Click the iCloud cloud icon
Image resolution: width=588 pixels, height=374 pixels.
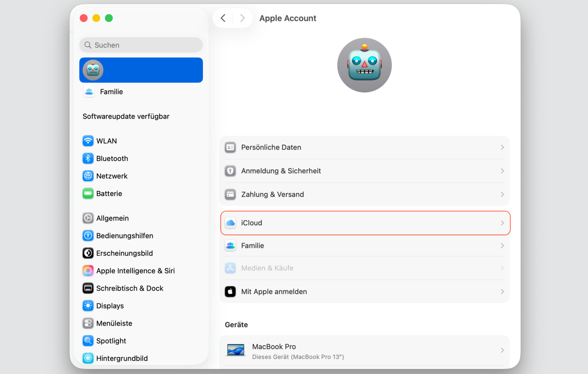tap(230, 223)
